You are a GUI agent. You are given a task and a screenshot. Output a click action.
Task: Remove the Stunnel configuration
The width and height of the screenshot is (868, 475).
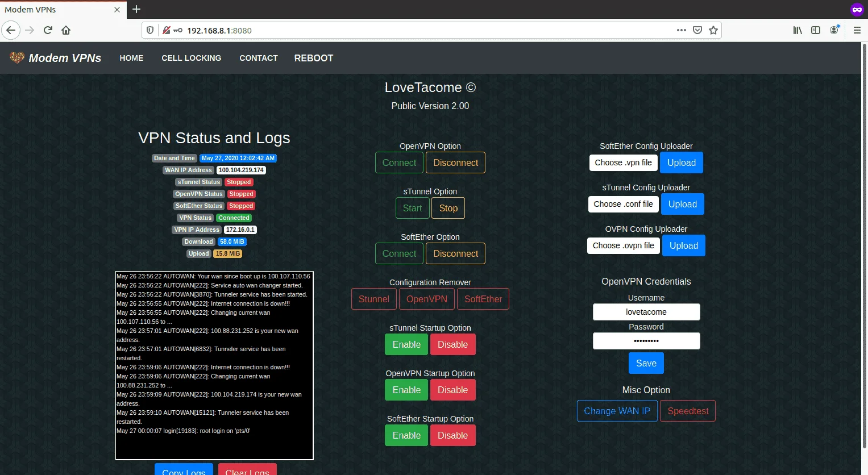pyautogui.click(x=374, y=299)
